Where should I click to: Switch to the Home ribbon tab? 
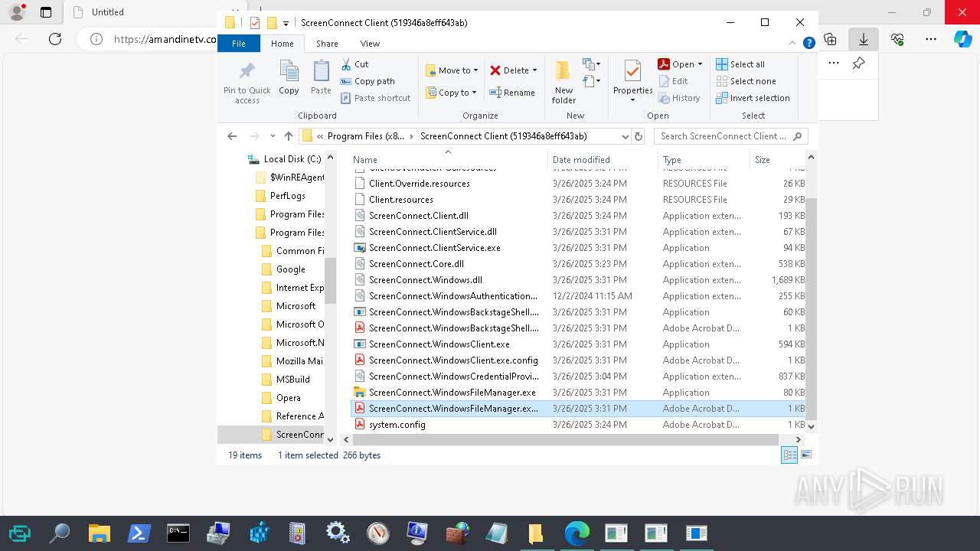(x=282, y=44)
